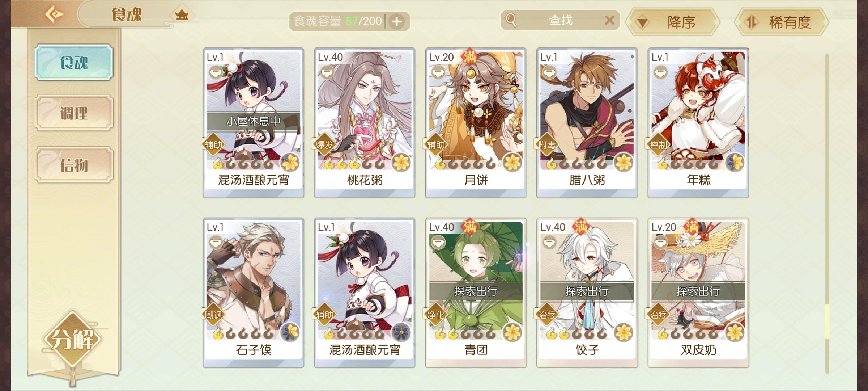
Task: Open the pavilion house icon near 食魂 title
Action: pos(182,15)
